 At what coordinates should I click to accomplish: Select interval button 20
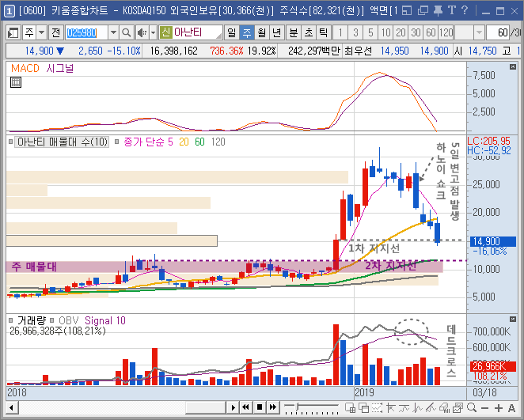click(401, 32)
